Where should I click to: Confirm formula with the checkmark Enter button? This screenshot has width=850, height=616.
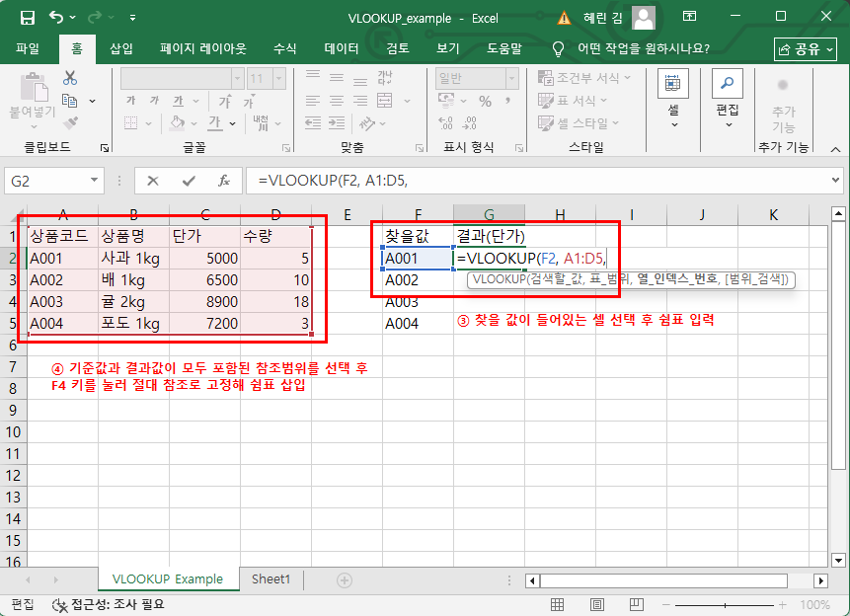189,181
